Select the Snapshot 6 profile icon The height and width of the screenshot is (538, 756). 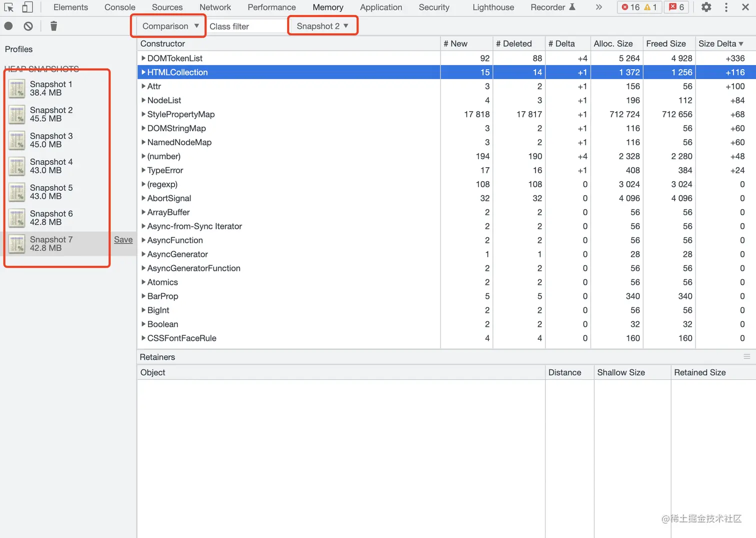(17, 218)
